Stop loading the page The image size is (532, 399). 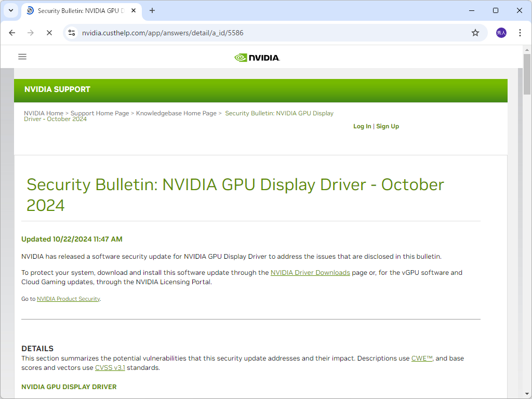click(49, 33)
